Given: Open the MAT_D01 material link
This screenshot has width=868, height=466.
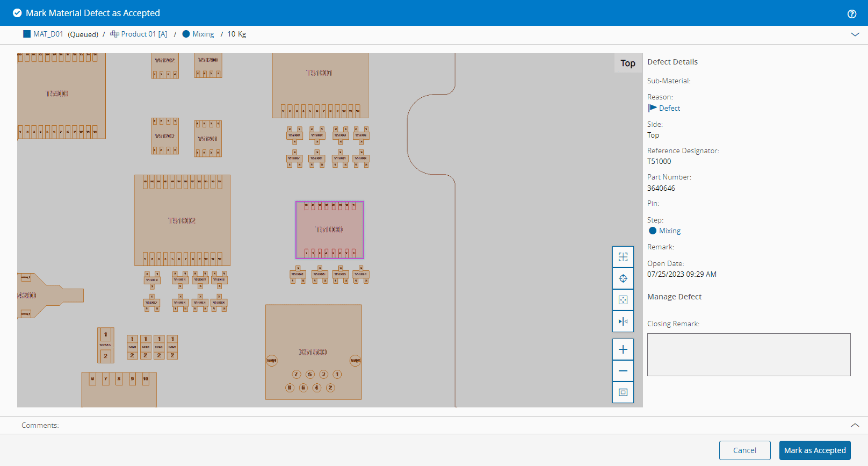Looking at the screenshot, I should pyautogui.click(x=48, y=34).
